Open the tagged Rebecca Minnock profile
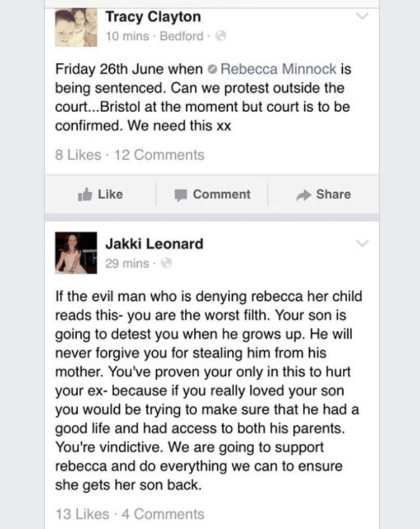 [x=279, y=69]
